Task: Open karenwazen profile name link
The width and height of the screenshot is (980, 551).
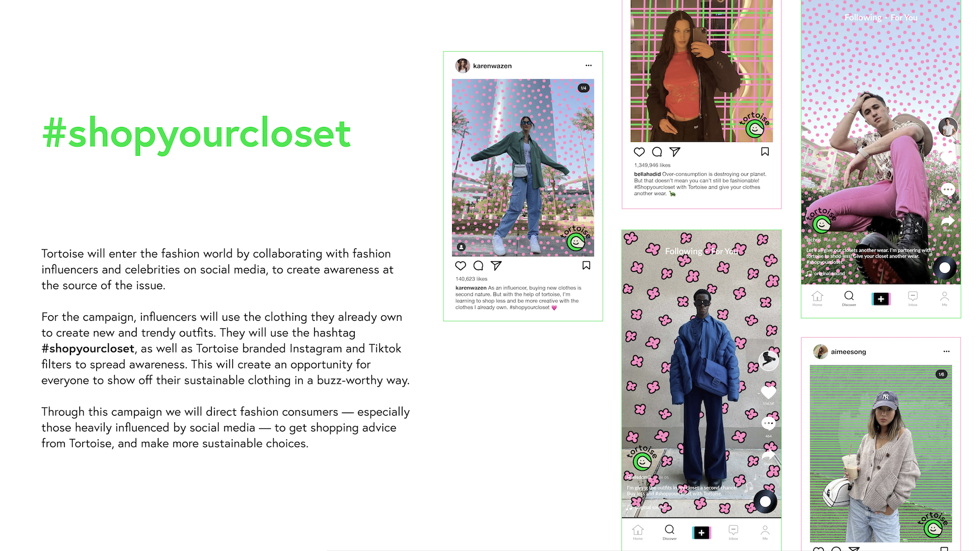Action: (x=492, y=66)
